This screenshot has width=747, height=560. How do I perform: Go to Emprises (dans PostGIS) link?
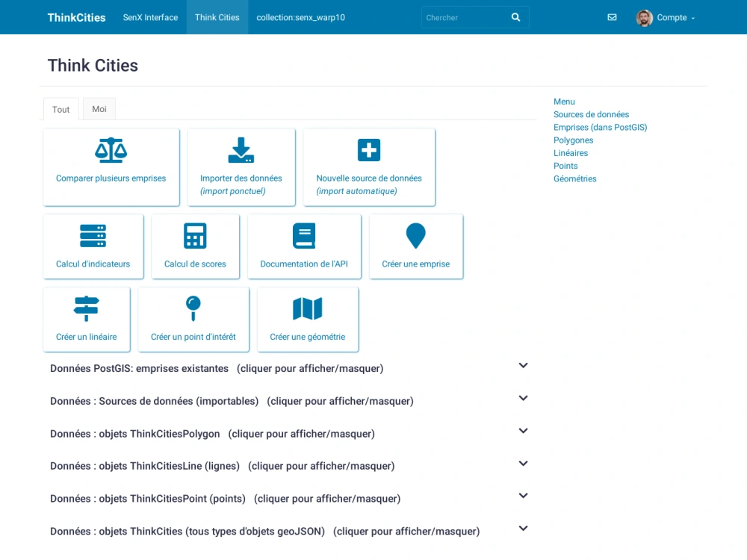pyautogui.click(x=601, y=127)
